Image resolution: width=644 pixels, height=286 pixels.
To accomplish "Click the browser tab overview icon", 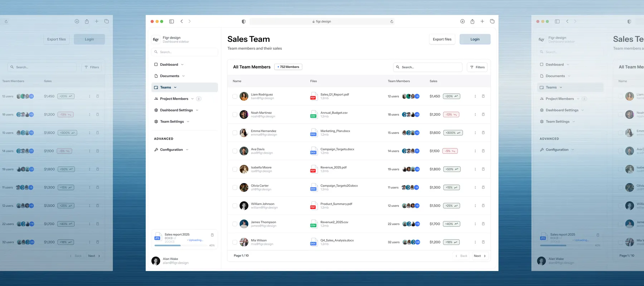I will [492, 21].
